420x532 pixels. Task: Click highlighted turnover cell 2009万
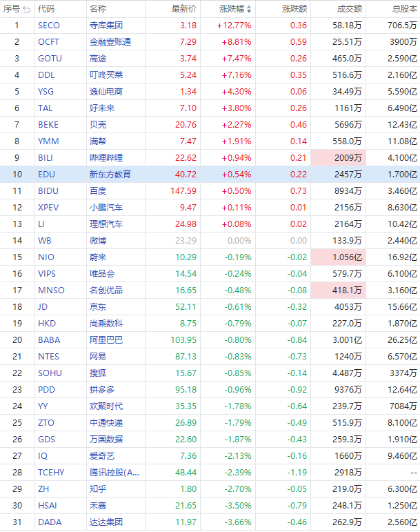tap(339, 158)
